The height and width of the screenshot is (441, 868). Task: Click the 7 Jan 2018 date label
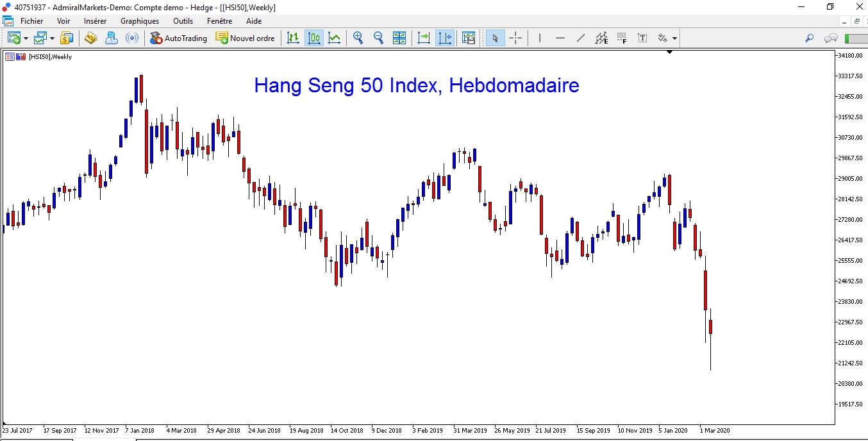(x=140, y=430)
